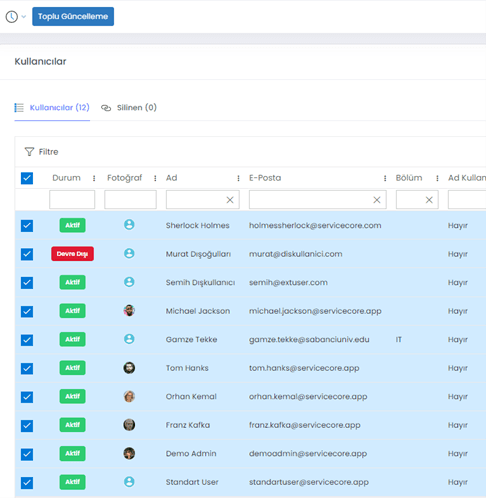
Task: Clear the E-Posta filter with its X icon
Action: (377, 200)
